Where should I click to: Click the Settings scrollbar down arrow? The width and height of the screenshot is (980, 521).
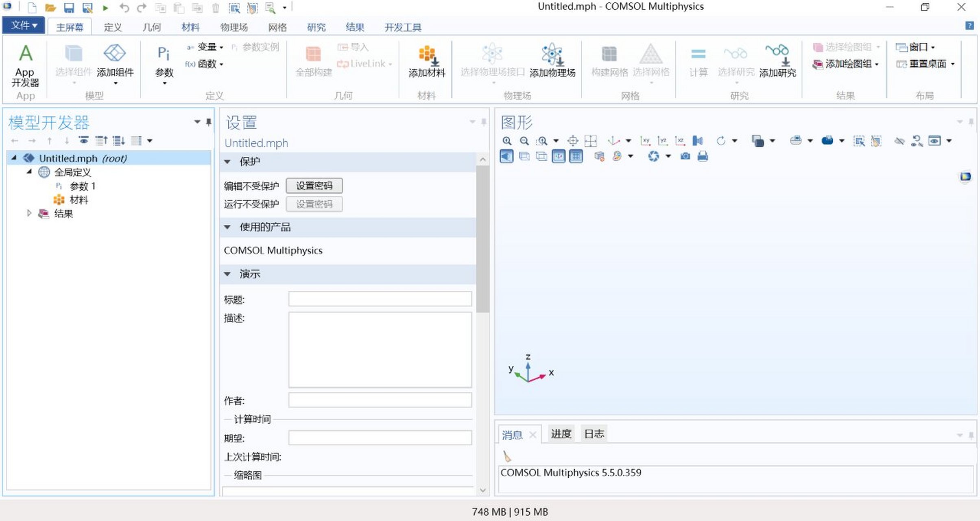point(482,490)
